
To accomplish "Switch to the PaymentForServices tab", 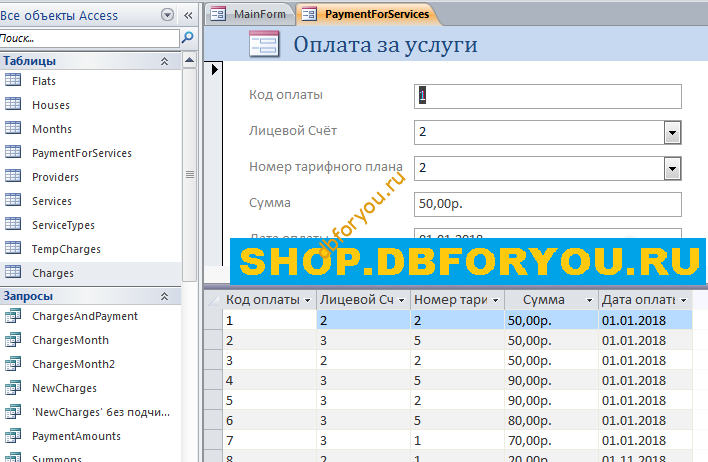I will (367, 14).
